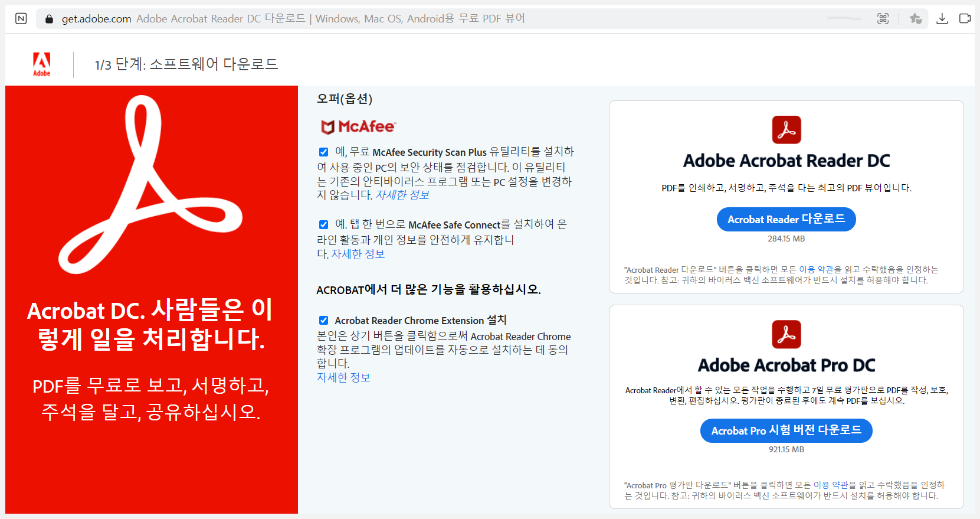Open the QR code scan icon in address bar

(883, 19)
